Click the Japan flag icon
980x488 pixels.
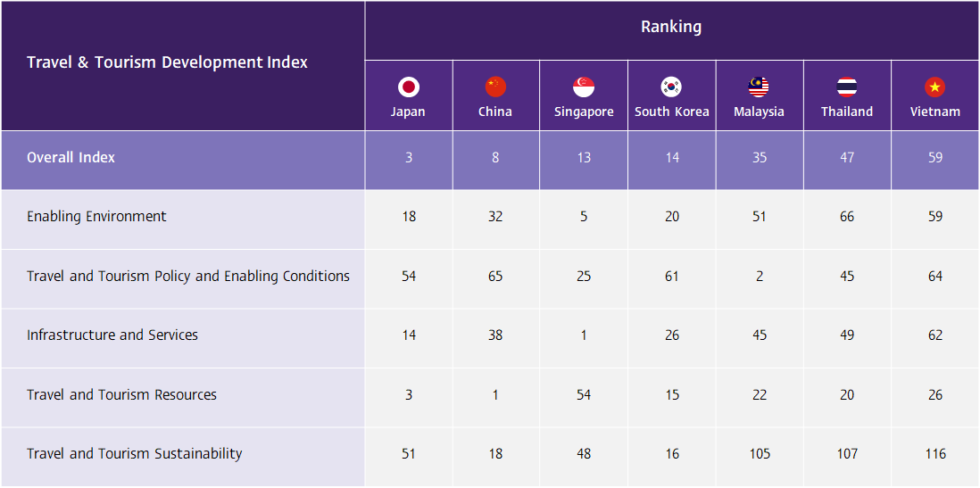pyautogui.click(x=409, y=87)
